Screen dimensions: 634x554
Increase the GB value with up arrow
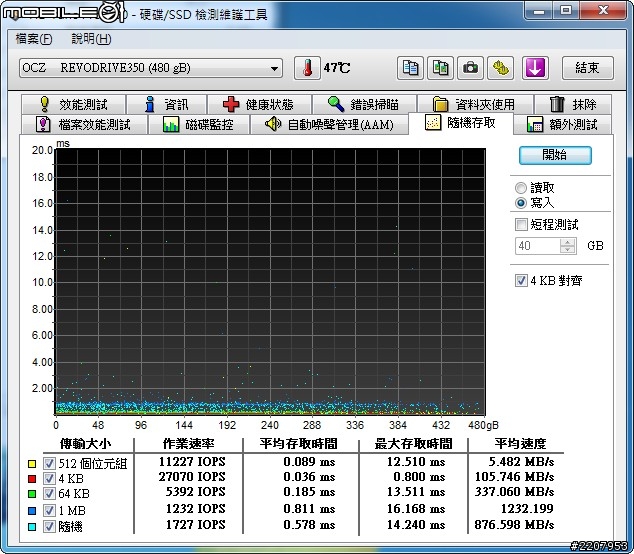point(568,242)
